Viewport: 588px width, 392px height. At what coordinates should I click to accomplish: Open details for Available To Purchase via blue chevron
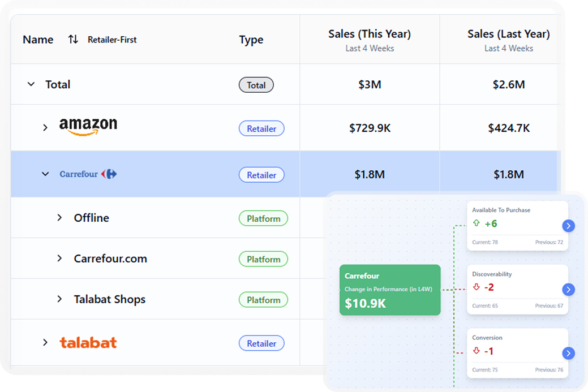(569, 225)
